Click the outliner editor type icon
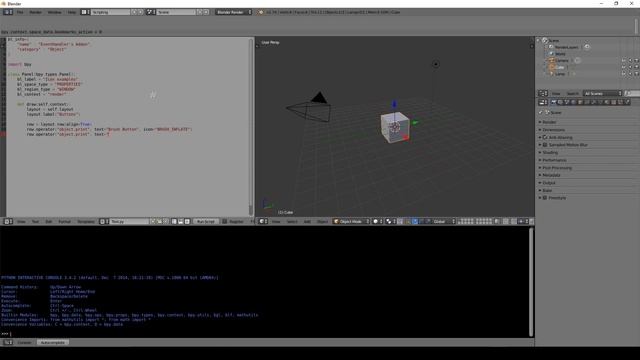This screenshot has height=360, width=640. (543, 94)
